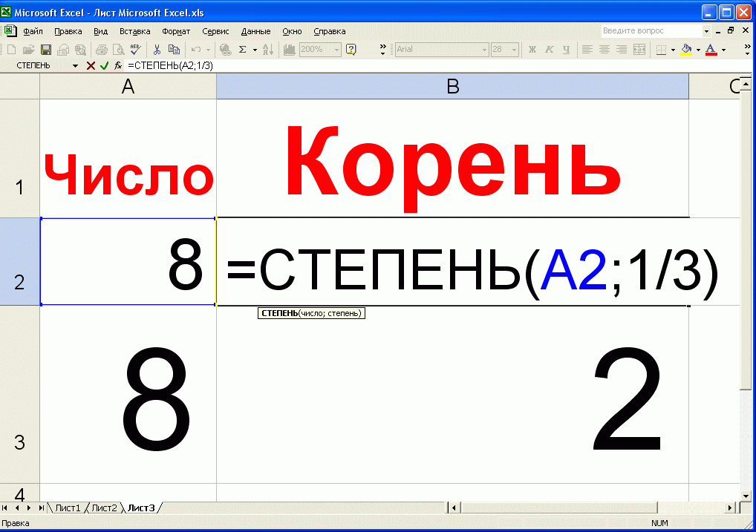Open the Окно menu
Image resolution: width=756 pixels, height=532 pixels.
click(x=292, y=31)
